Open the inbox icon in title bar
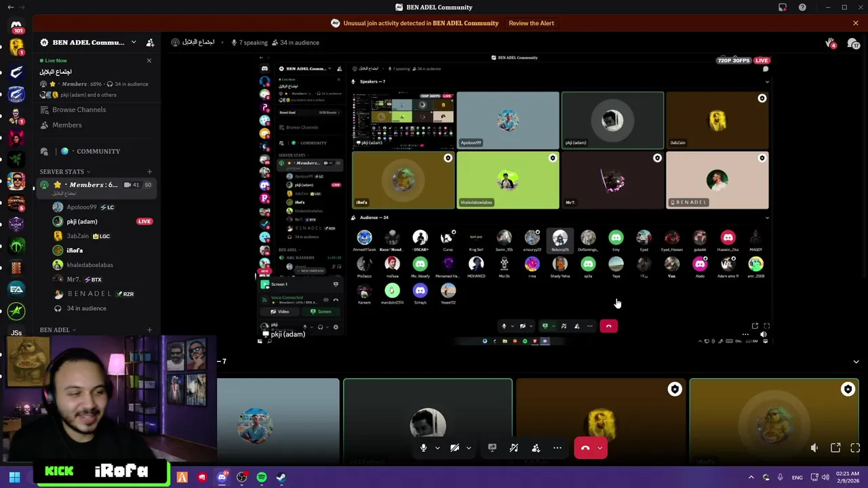Screen dimensions: 868x488 [x=783, y=7]
